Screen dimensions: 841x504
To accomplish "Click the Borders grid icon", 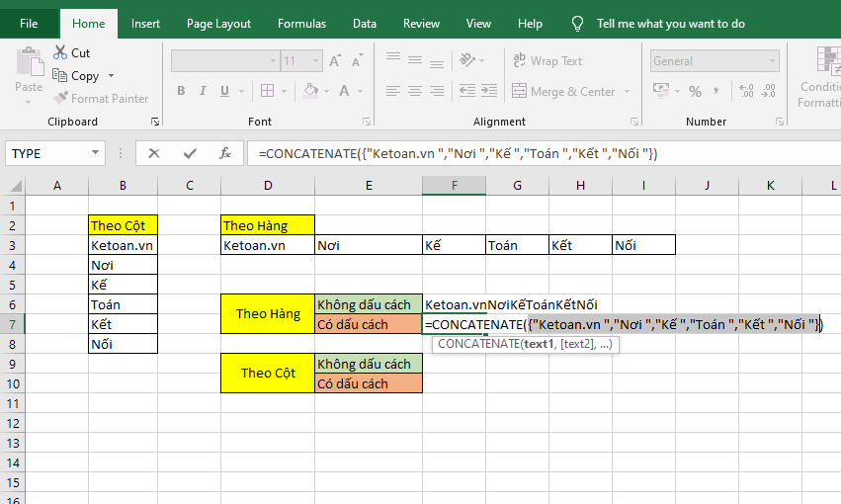I will 267,92.
